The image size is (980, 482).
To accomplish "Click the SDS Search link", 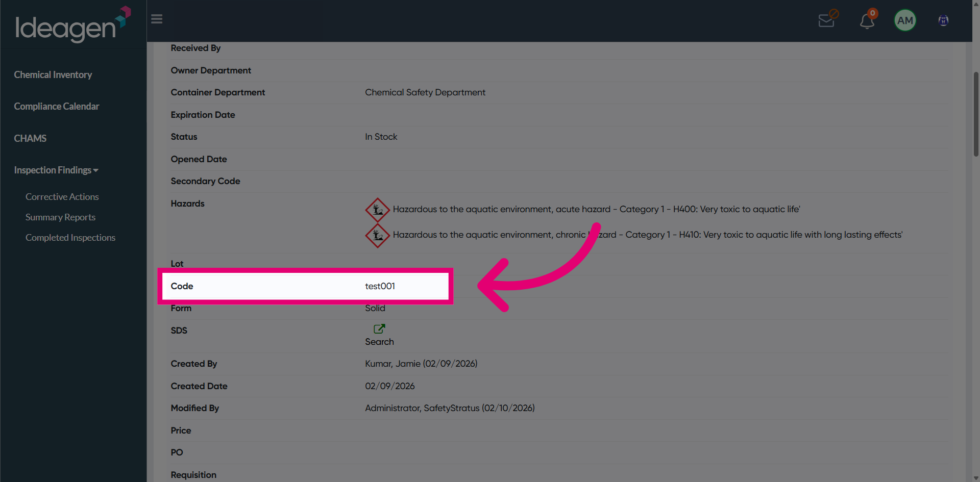I will coord(379,342).
